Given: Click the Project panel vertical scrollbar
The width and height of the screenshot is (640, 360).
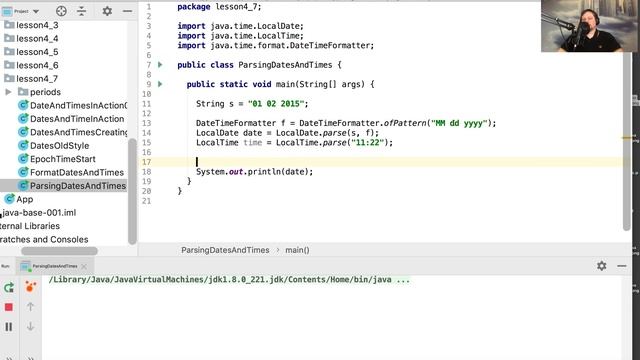Looking at the screenshot, I should click(132, 191).
